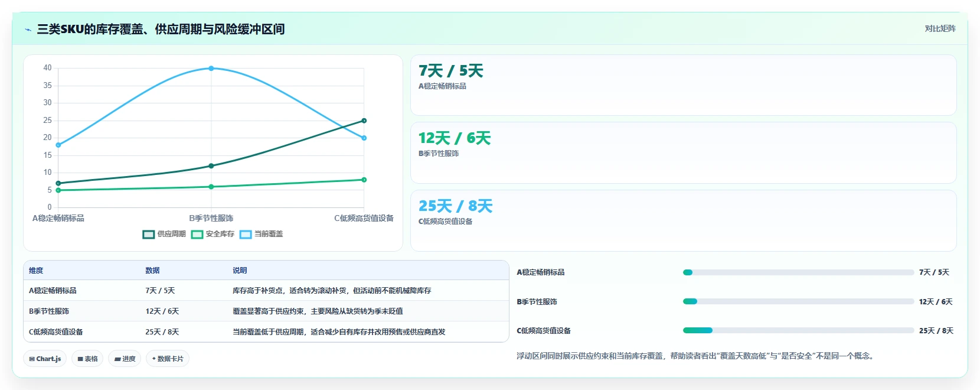Toggle the 安全库存 legend item
Image resolution: width=980 pixels, height=390 pixels.
coord(213,234)
